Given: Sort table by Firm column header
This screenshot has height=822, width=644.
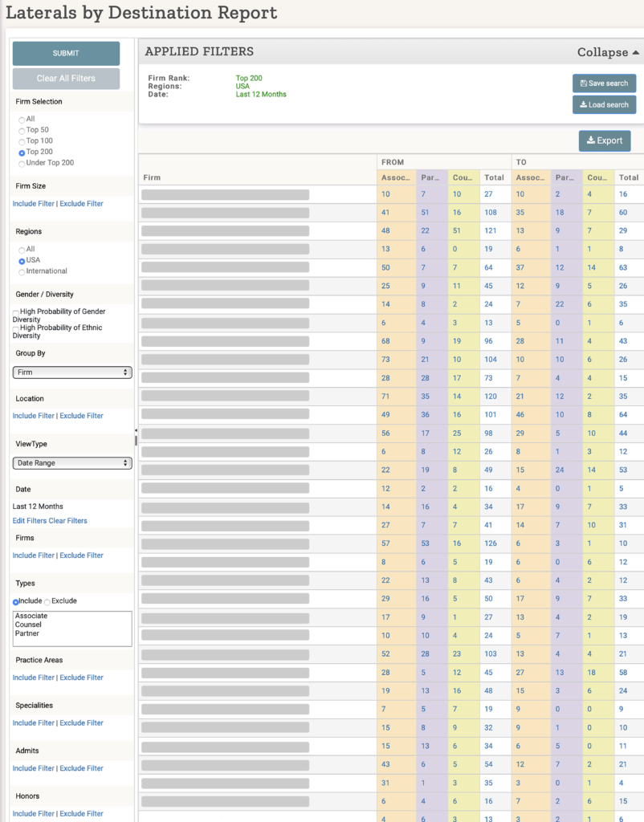Looking at the screenshot, I should click(152, 177).
